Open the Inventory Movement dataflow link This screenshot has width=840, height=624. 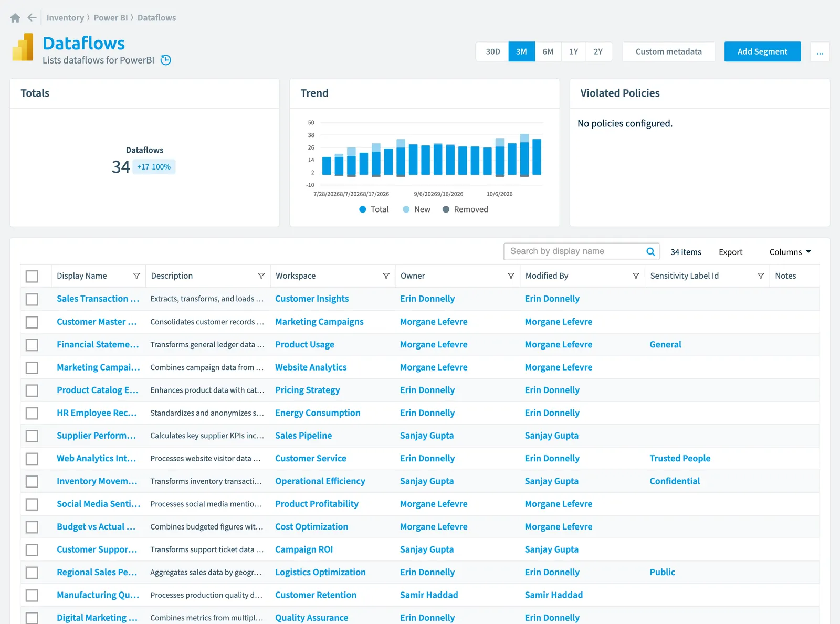(97, 481)
